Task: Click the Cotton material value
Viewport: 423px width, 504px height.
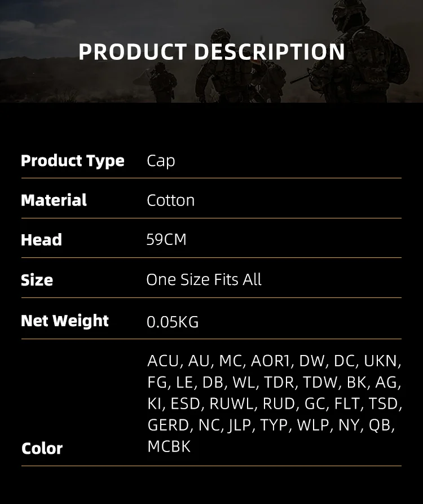Action: pyautogui.click(x=170, y=200)
